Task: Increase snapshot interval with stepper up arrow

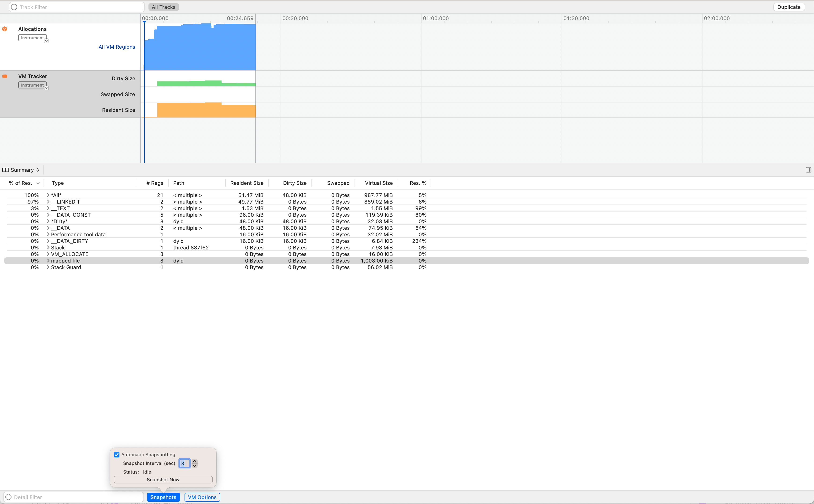Action: (x=195, y=461)
